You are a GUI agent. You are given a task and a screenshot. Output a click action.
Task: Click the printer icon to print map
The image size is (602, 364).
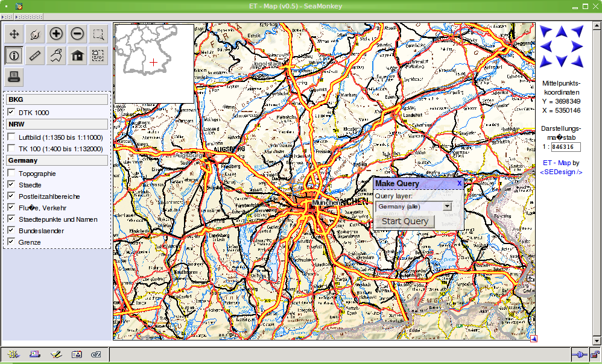(x=14, y=77)
